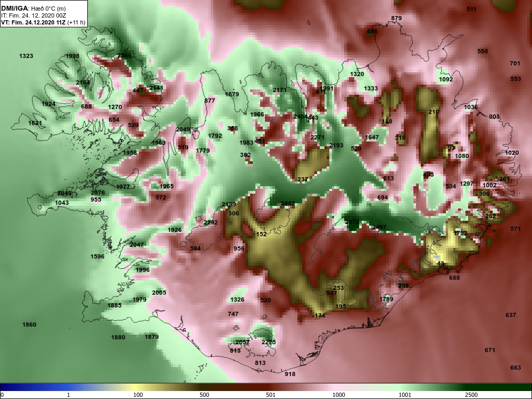Click the map value 2275
The height and width of the screenshot is (399, 532).
point(269,342)
